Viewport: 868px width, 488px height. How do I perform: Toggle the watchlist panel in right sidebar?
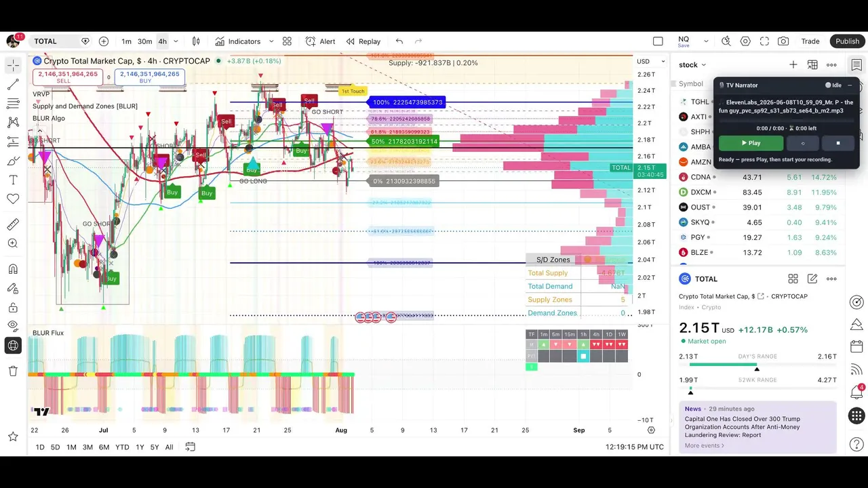coord(857,65)
